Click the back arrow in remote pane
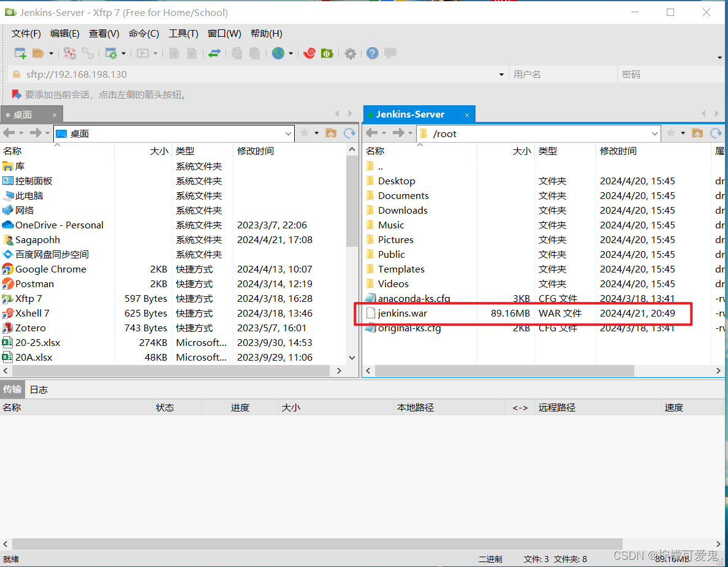Image resolution: width=728 pixels, height=567 pixels. click(x=371, y=133)
